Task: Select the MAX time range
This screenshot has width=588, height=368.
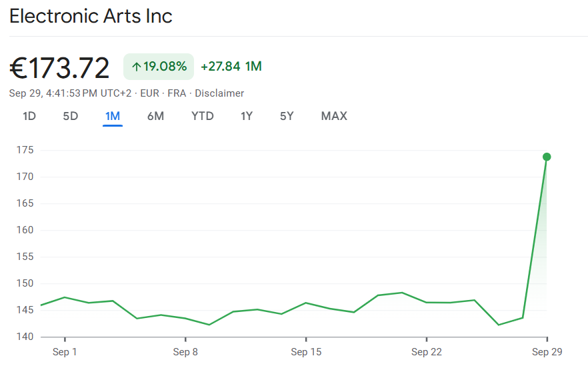Action: point(334,116)
